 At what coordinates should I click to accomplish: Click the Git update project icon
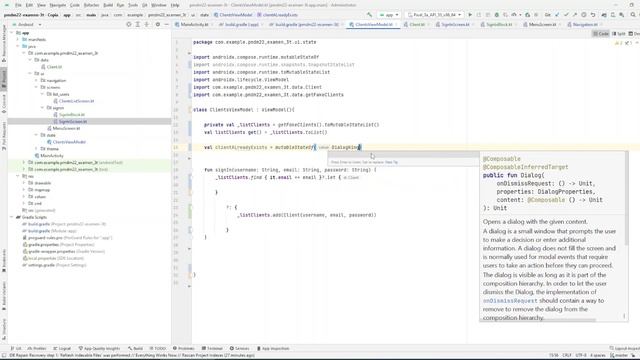(x=557, y=15)
